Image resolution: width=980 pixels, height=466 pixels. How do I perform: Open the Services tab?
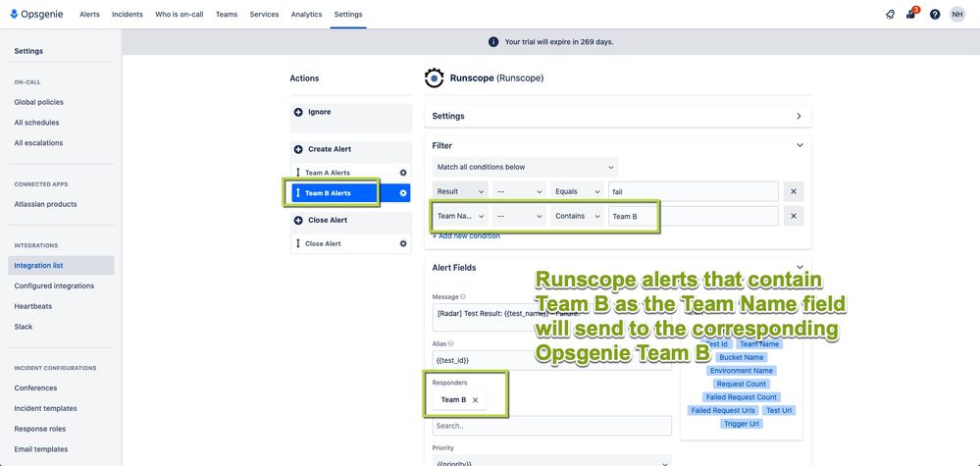[x=264, y=15]
